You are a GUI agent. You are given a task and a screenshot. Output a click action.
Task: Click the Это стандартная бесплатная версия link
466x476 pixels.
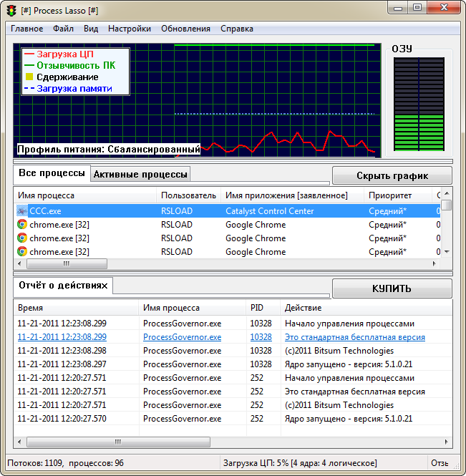click(x=355, y=337)
